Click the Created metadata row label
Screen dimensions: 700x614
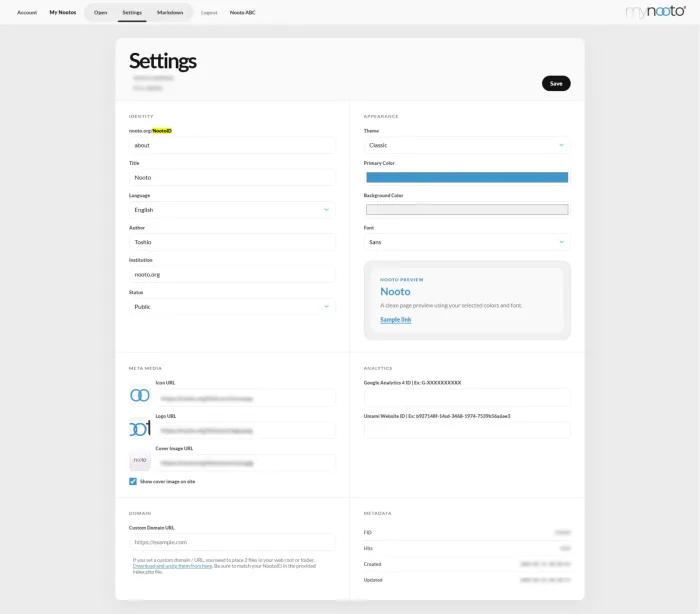[372, 564]
